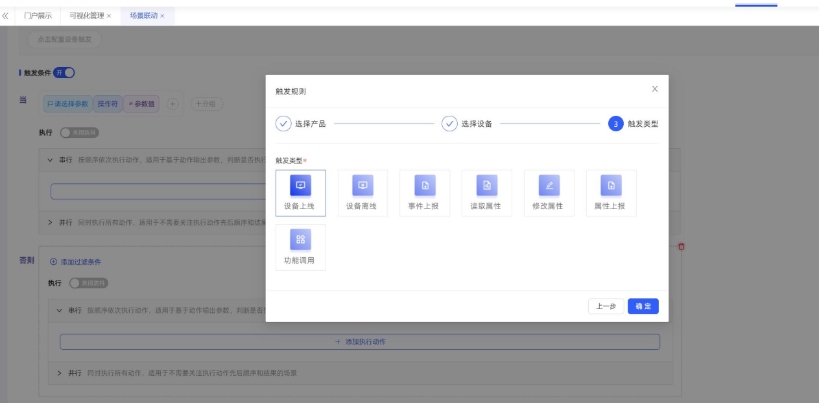
Task: Add condition with round plus icon
Action: click(x=172, y=104)
